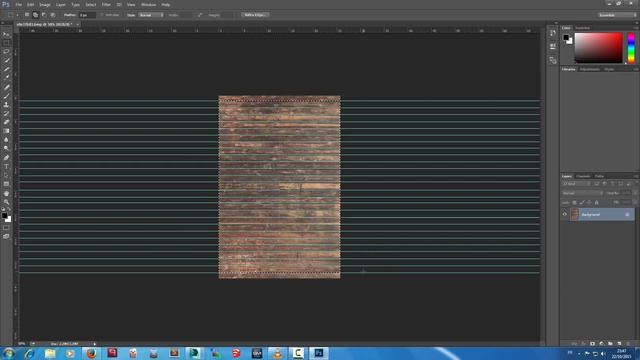Select the Rectangle shape tool
This screenshot has width=640, height=360.
click(x=6, y=184)
